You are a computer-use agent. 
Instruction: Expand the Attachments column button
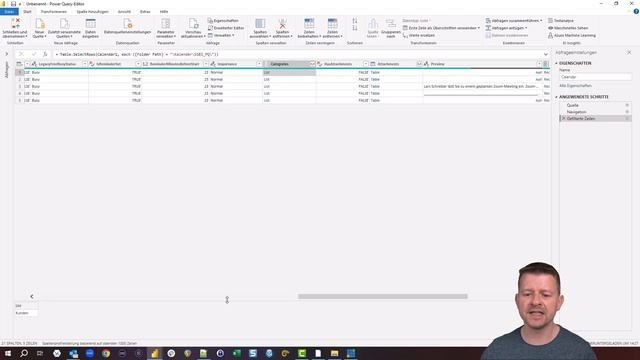419,64
